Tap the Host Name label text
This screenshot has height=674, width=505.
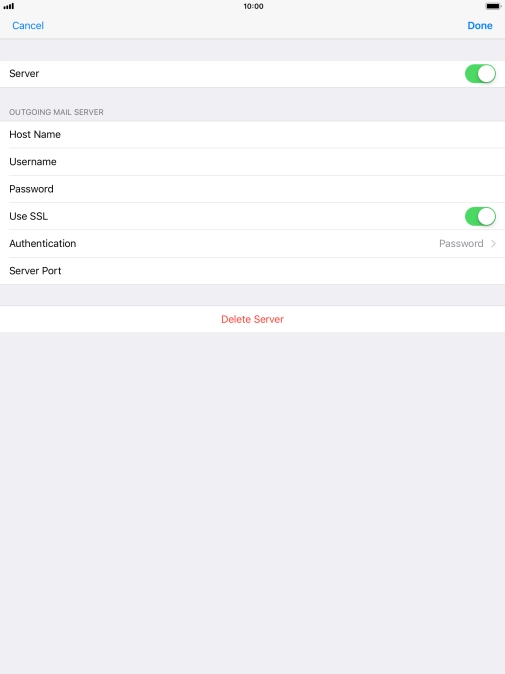coord(35,135)
